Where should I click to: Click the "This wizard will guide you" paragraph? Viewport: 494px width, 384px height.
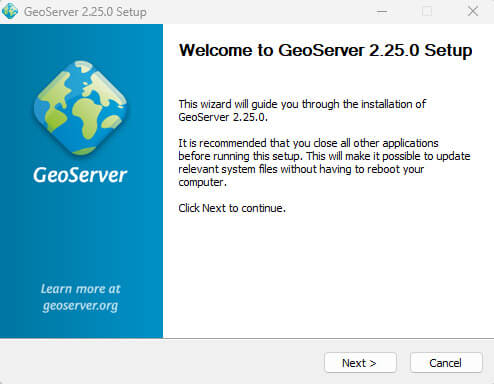(x=302, y=111)
